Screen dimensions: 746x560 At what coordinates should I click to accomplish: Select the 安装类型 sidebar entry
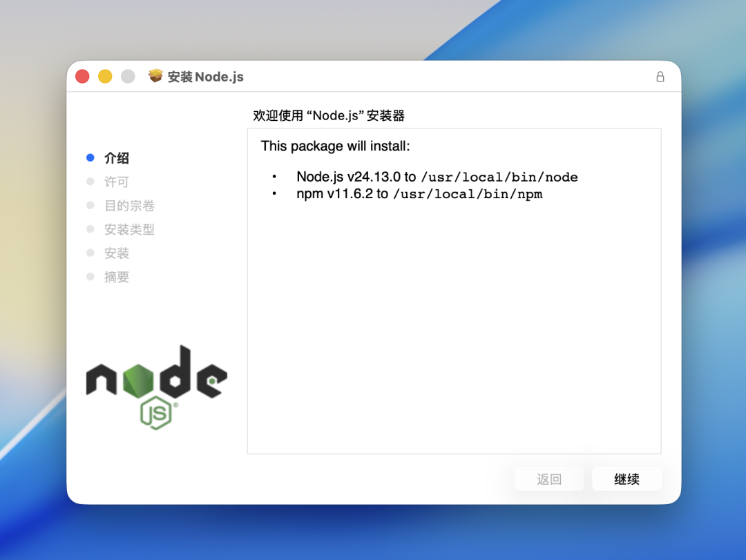pyautogui.click(x=130, y=229)
